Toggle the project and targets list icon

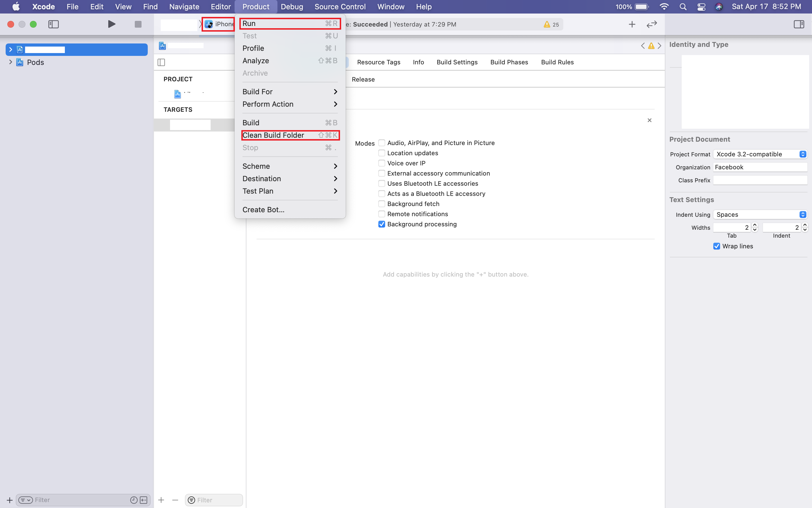point(161,62)
